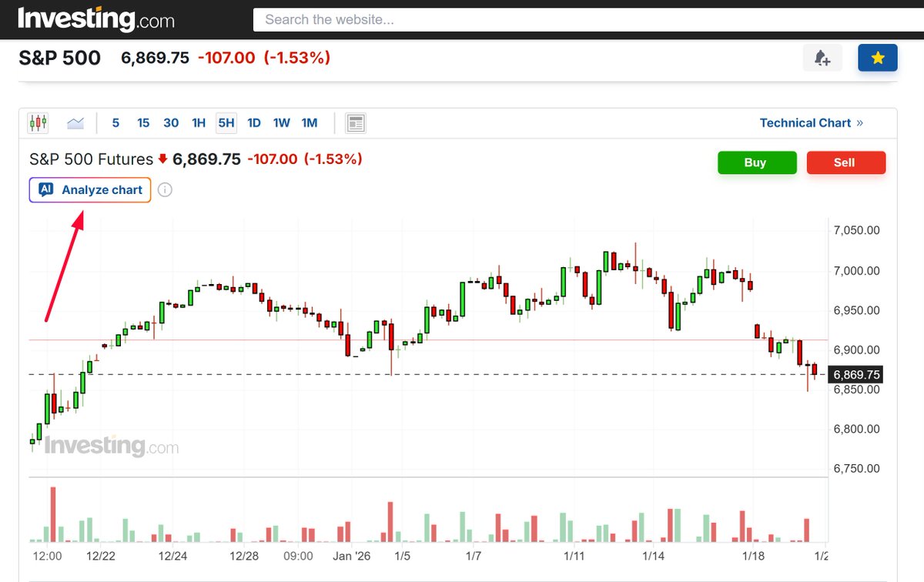Enable the 1D timeframe view
Screen dimensions: 924x582
tap(254, 122)
